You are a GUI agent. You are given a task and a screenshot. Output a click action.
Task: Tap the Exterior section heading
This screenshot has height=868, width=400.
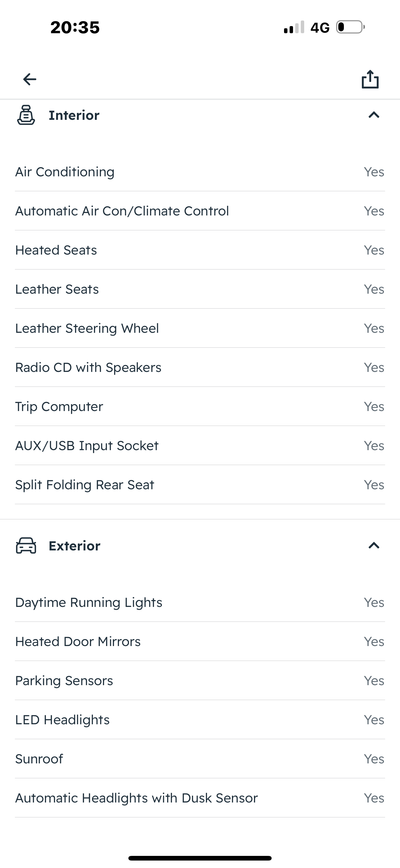74,545
